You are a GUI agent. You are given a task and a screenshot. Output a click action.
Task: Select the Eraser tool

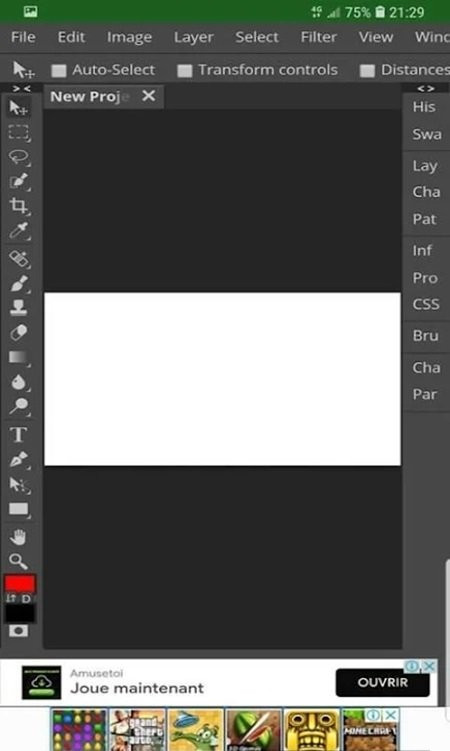(19, 332)
